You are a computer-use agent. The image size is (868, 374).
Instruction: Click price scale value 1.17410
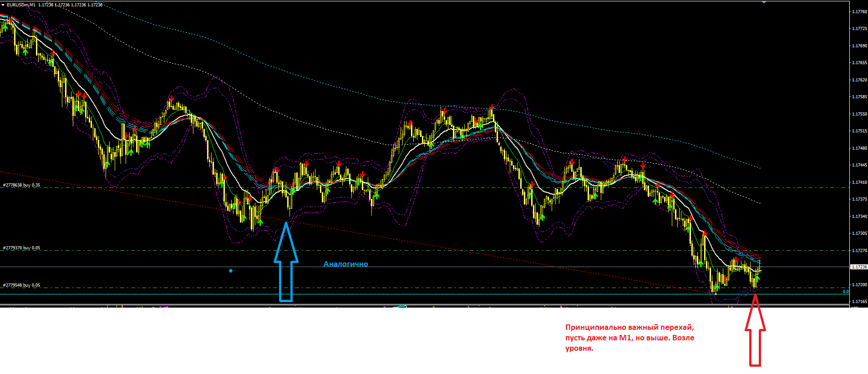pyautogui.click(x=859, y=182)
